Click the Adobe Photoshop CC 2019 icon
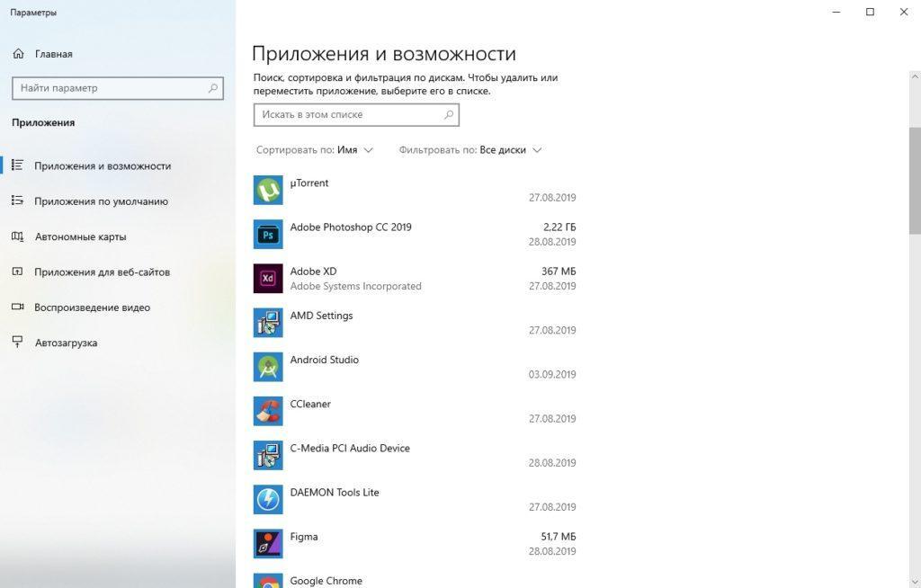Image resolution: width=921 pixels, height=588 pixels. click(x=268, y=235)
